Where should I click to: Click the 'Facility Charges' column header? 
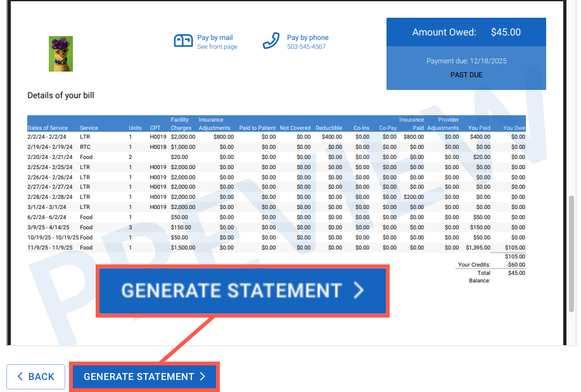coord(181,123)
